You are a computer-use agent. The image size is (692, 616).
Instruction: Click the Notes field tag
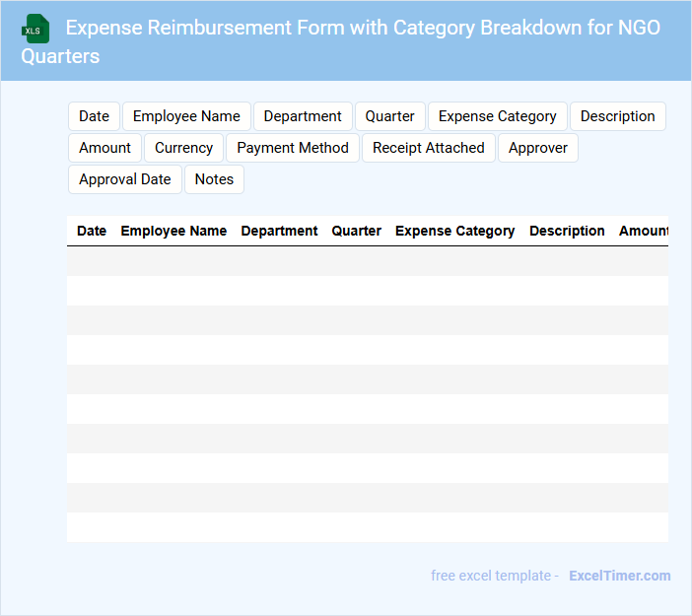(x=214, y=179)
